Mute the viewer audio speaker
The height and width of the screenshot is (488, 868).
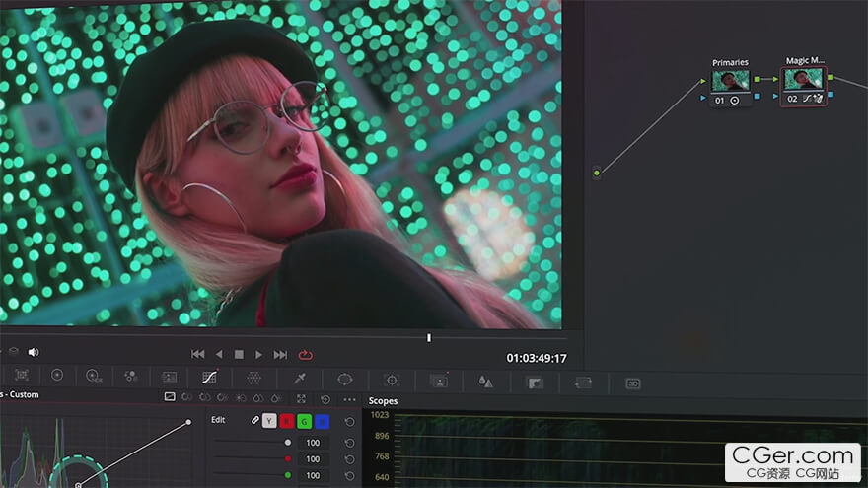(x=34, y=352)
